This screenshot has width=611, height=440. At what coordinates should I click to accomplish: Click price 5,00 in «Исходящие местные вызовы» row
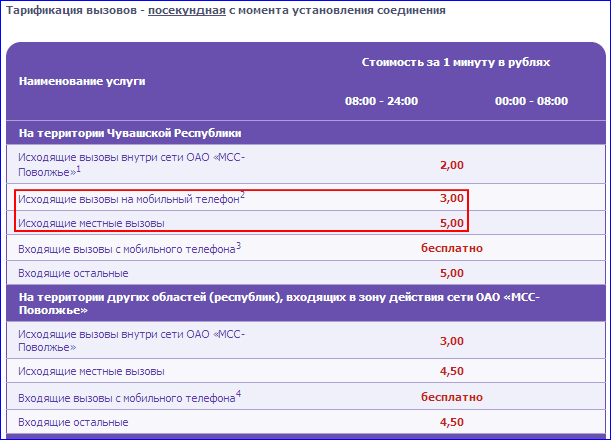click(x=452, y=223)
